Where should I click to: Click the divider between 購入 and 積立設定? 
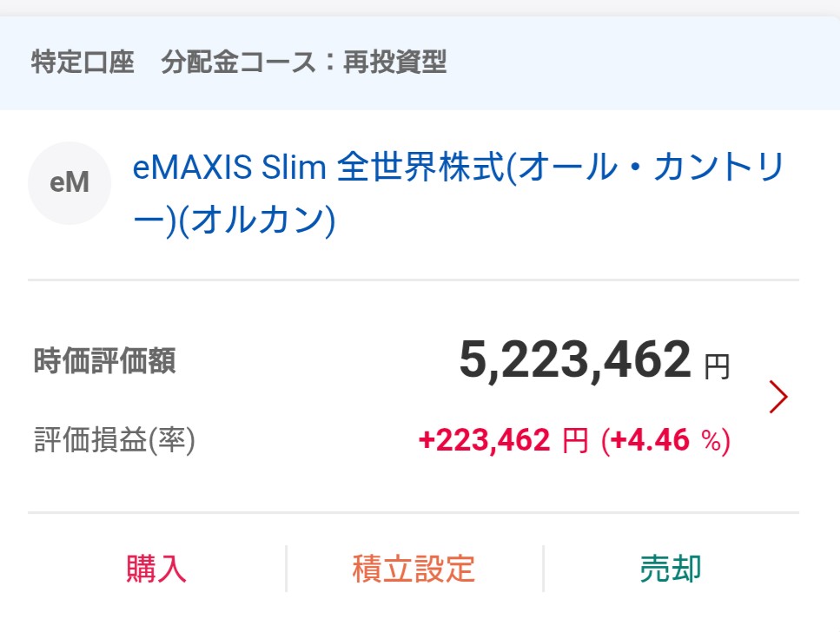pos(286,569)
